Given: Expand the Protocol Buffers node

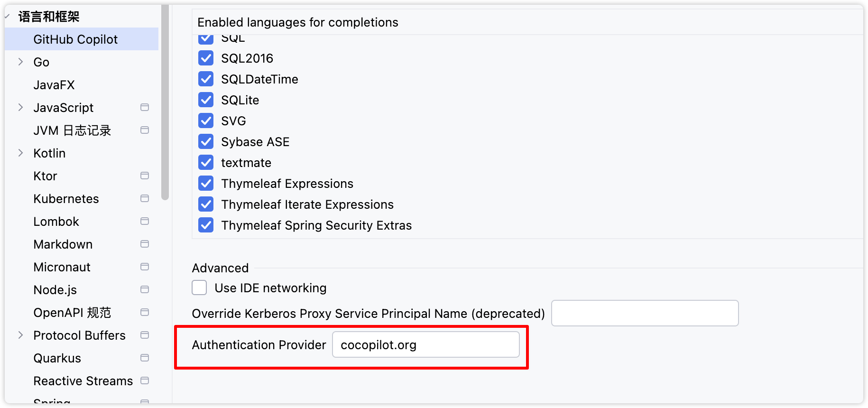Looking at the screenshot, I should click(20, 335).
